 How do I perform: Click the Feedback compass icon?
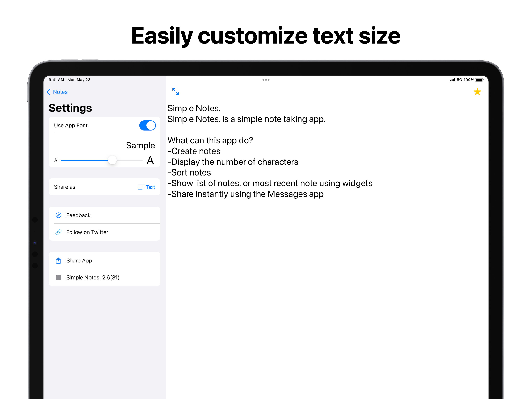pyautogui.click(x=58, y=215)
